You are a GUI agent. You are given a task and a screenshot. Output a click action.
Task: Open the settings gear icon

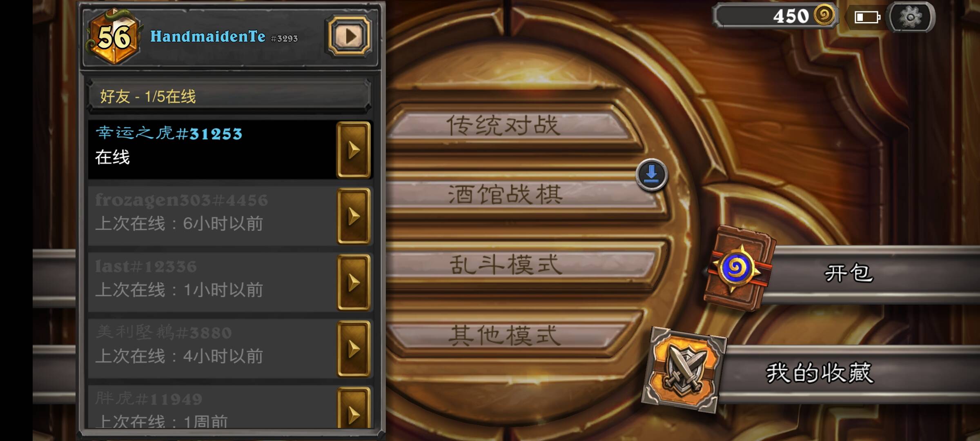tap(911, 17)
